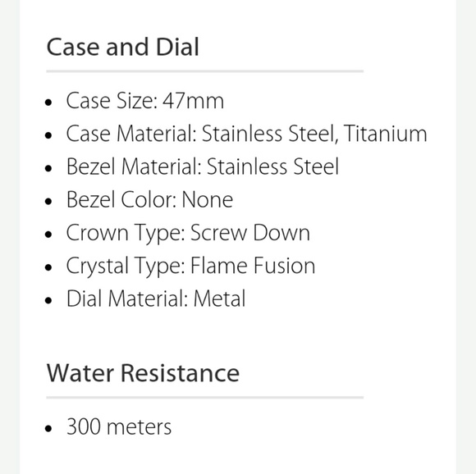Image resolution: width=476 pixels, height=474 pixels.
Task: Select the Dial Material: Metal line
Action: point(156,299)
